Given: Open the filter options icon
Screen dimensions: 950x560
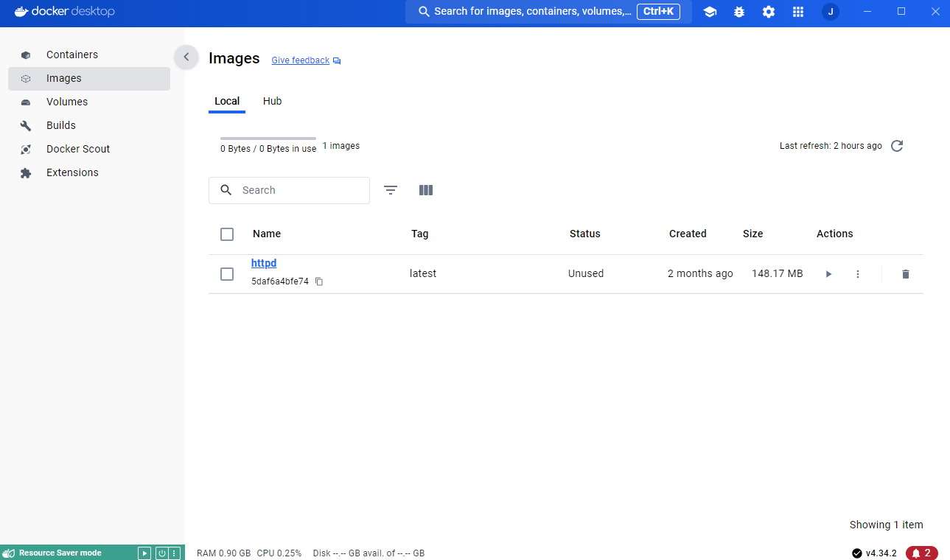Looking at the screenshot, I should click(x=391, y=190).
